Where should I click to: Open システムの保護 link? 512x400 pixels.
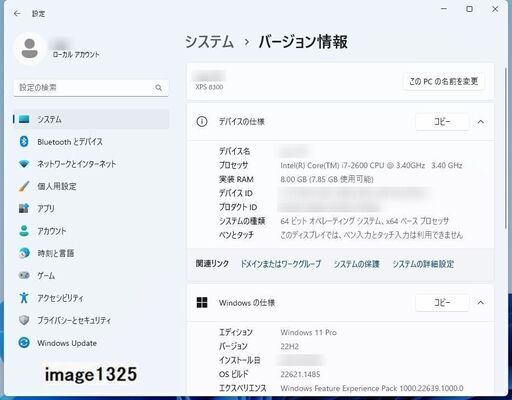(357, 264)
